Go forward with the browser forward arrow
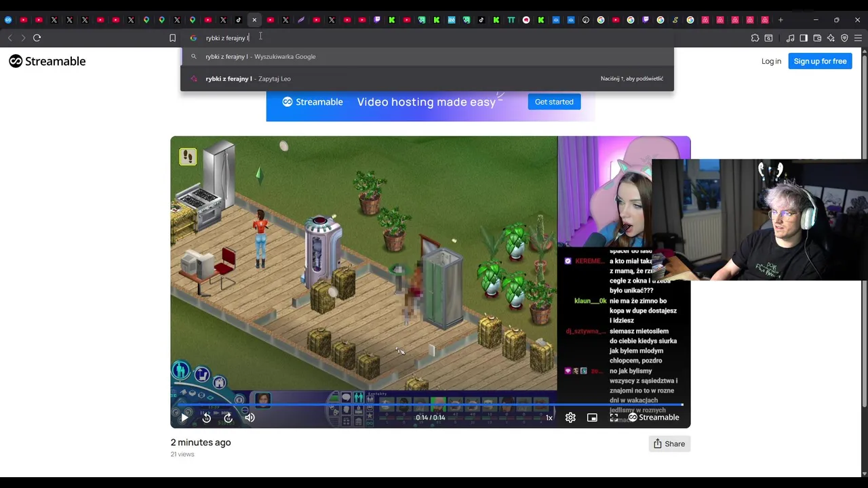This screenshot has height=488, width=868. 23,38
